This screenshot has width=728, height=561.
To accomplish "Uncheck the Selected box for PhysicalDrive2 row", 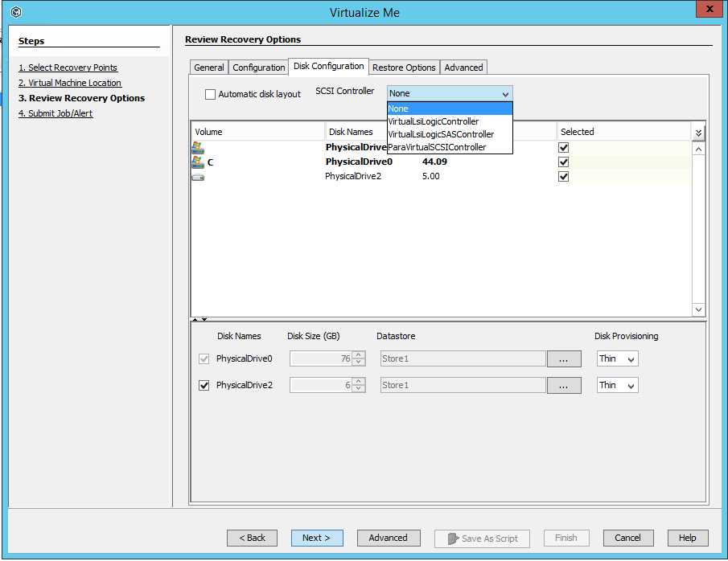I will pos(563,176).
